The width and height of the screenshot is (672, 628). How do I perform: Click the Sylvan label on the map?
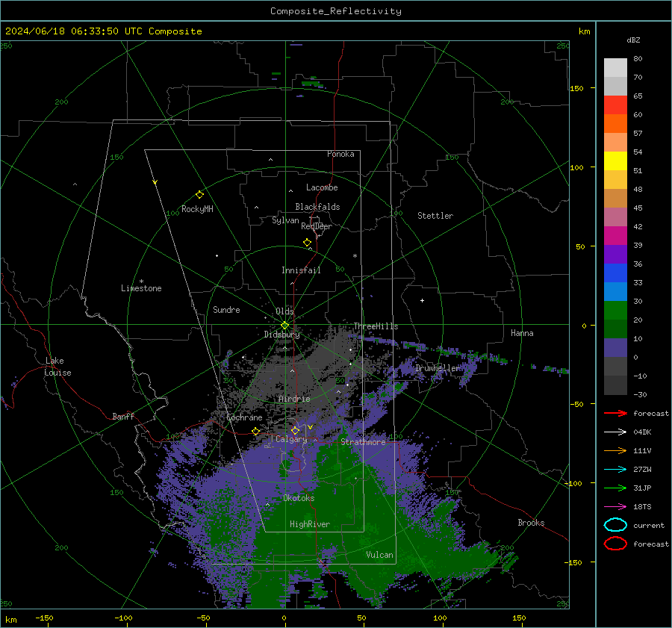[x=285, y=220]
